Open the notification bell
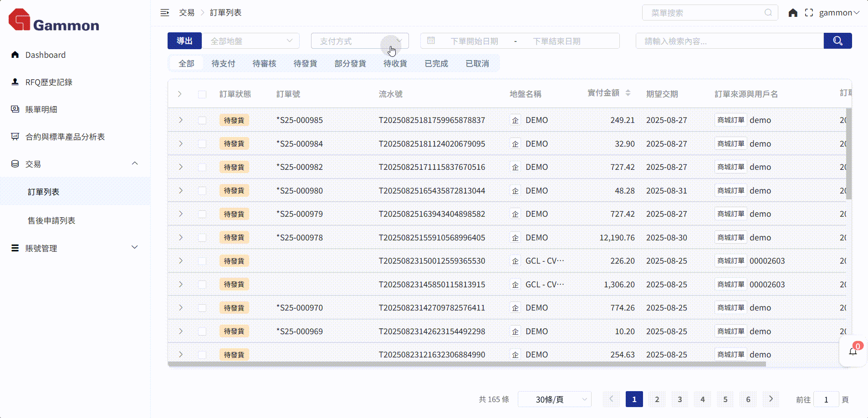868x418 pixels. tap(853, 351)
